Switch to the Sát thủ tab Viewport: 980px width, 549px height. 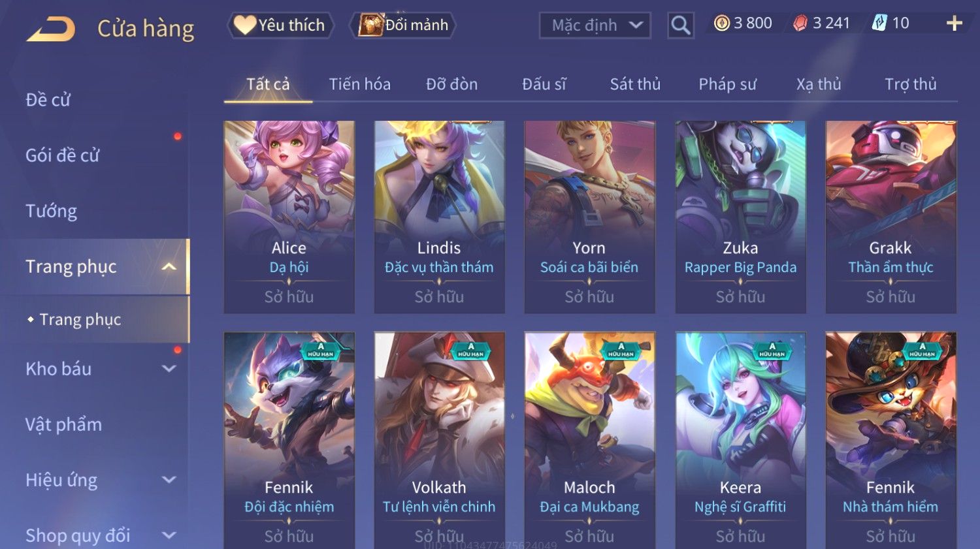[635, 84]
